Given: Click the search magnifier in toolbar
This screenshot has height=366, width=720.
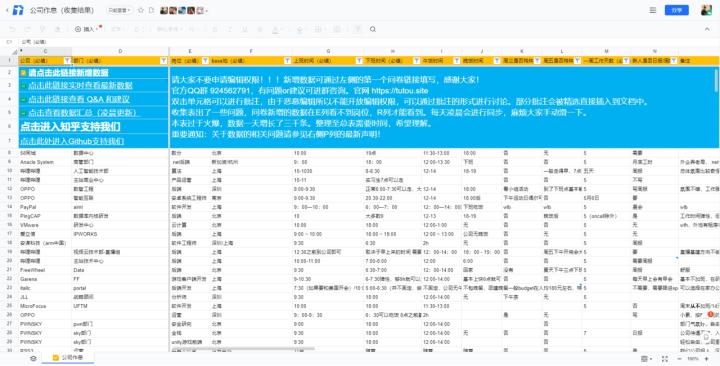Looking at the screenshot, I should [x=373, y=29].
